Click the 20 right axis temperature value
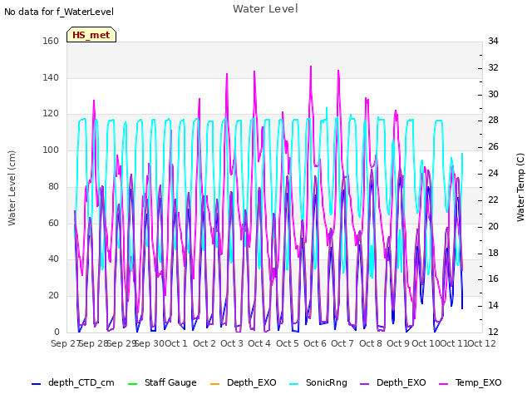The image size is (532, 399). [x=493, y=226]
